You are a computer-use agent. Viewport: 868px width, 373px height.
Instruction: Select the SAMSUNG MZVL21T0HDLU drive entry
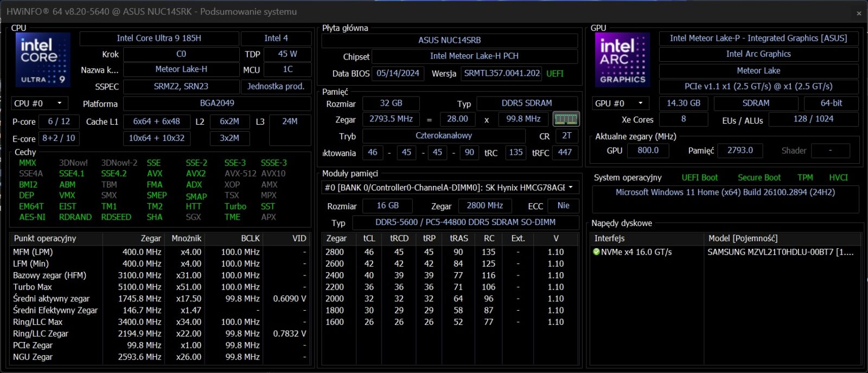coord(780,252)
